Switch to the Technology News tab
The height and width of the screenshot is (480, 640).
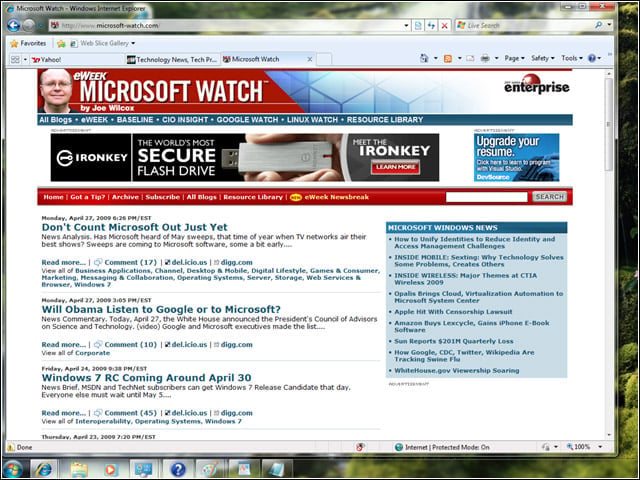(x=173, y=60)
